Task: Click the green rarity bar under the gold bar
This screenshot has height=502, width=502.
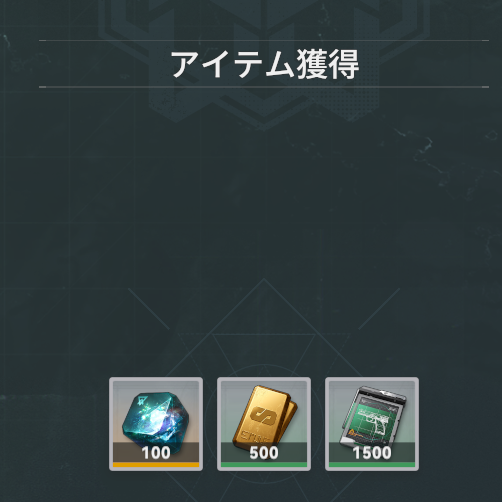Action: (264, 465)
